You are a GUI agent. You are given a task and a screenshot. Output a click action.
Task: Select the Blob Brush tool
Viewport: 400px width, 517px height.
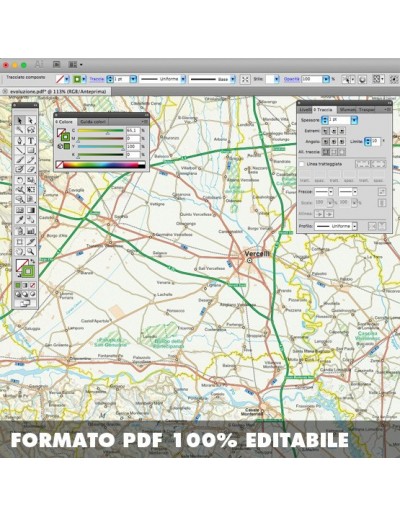pyautogui.click(x=20, y=169)
